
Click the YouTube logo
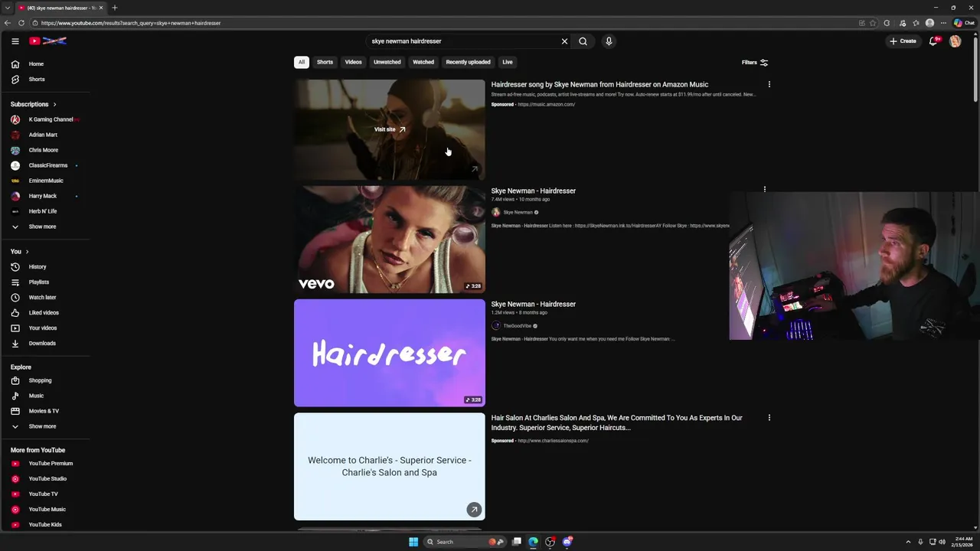click(x=48, y=41)
